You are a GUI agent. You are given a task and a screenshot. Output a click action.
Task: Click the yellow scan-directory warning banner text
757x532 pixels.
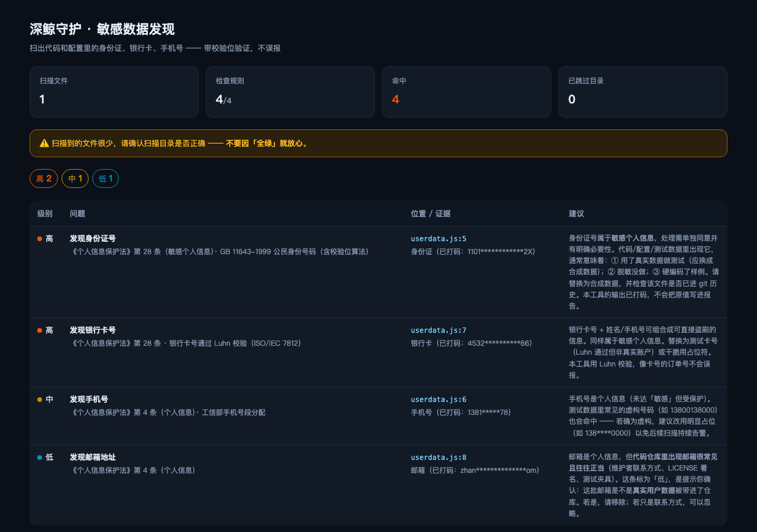coord(179,143)
